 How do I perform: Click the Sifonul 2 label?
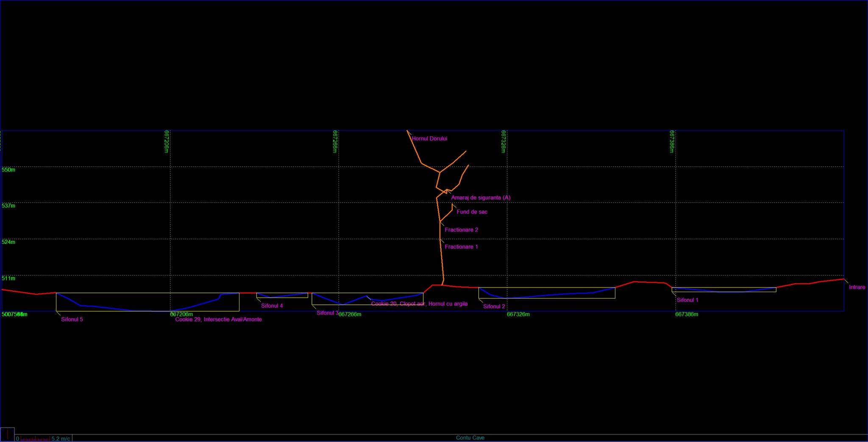click(x=494, y=307)
